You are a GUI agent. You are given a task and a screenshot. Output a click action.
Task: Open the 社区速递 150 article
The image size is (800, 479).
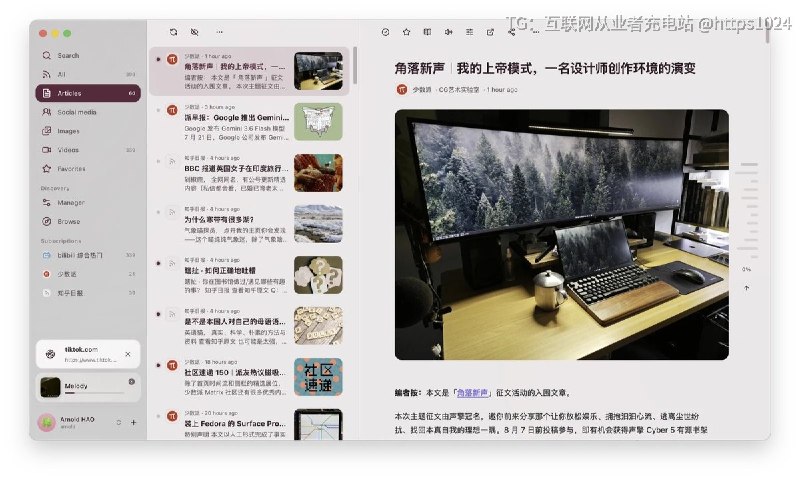pos(249,377)
